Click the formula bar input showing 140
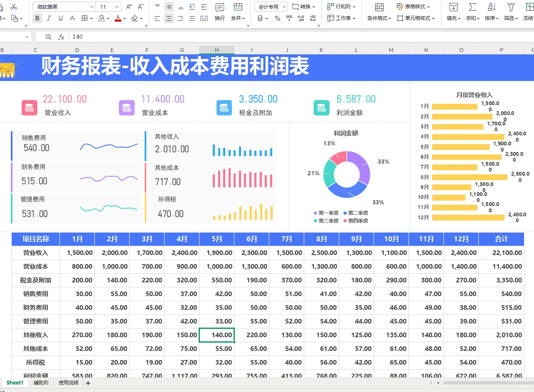The height and width of the screenshot is (392, 534). click(302, 37)
